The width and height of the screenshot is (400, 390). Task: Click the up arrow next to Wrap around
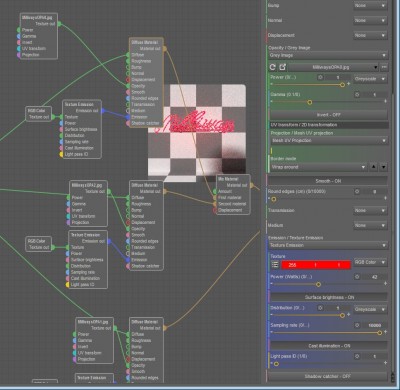pos(374,167)
